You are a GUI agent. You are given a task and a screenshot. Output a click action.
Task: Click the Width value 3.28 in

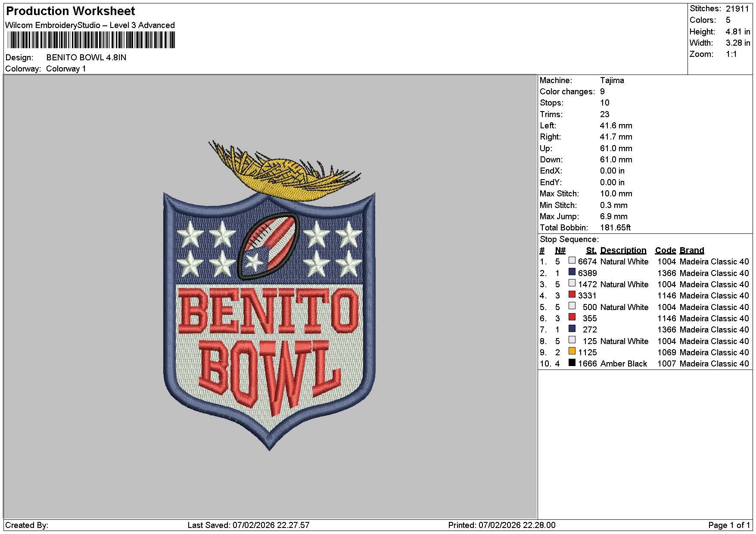pos(737,43)
